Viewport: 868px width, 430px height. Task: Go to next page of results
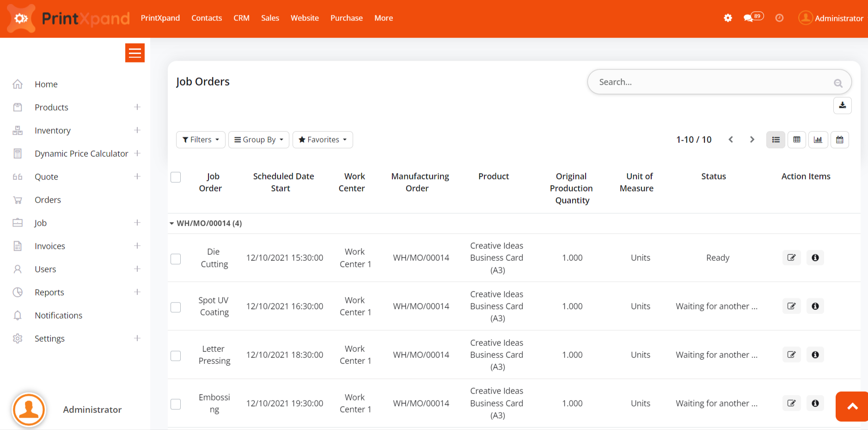752,140
